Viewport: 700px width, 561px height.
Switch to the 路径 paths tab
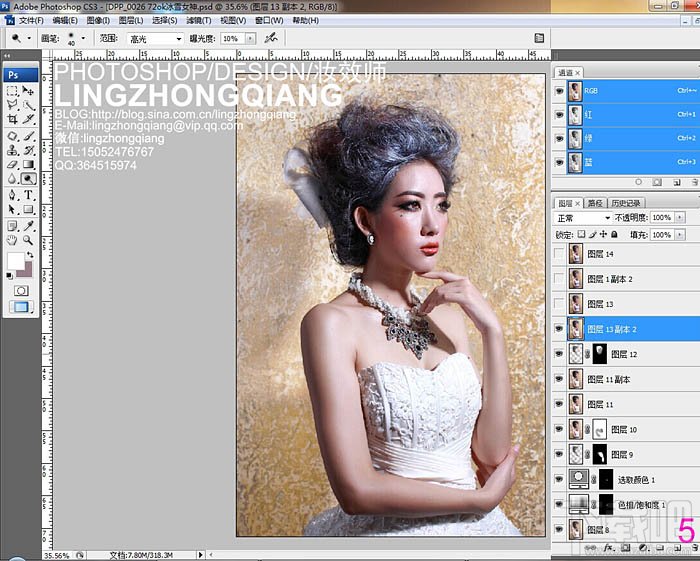pos(595,203)
